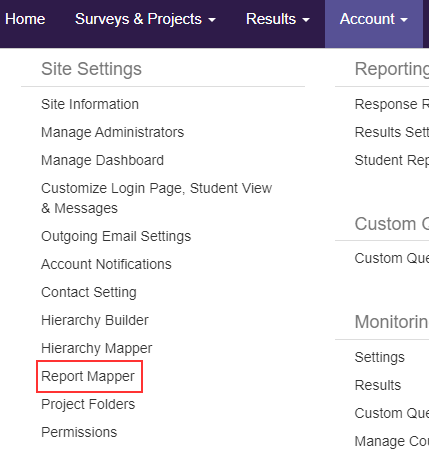This screenshot has width=429, height=454.
Task: Open Contact Setting page
Action: click(89, 292)
